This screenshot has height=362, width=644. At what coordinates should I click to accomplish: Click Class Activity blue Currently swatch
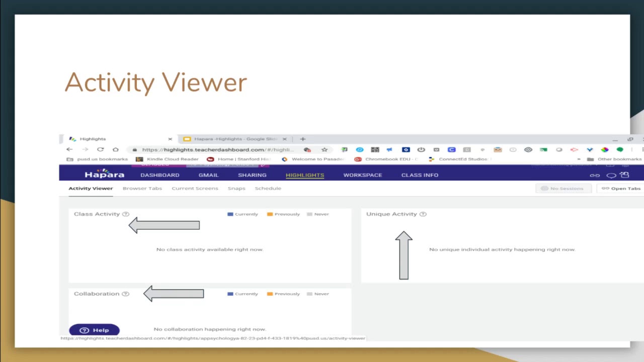[230, 214]
